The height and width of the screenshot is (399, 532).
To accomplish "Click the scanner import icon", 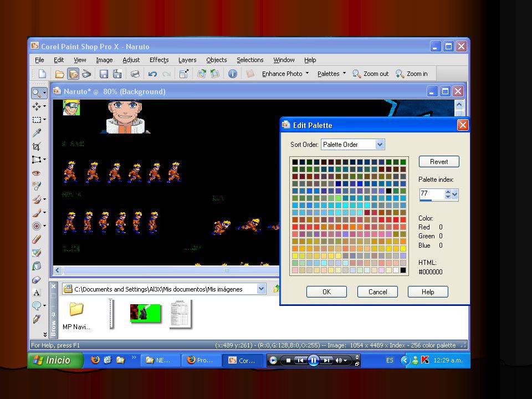I will click(x=86, y=74).
